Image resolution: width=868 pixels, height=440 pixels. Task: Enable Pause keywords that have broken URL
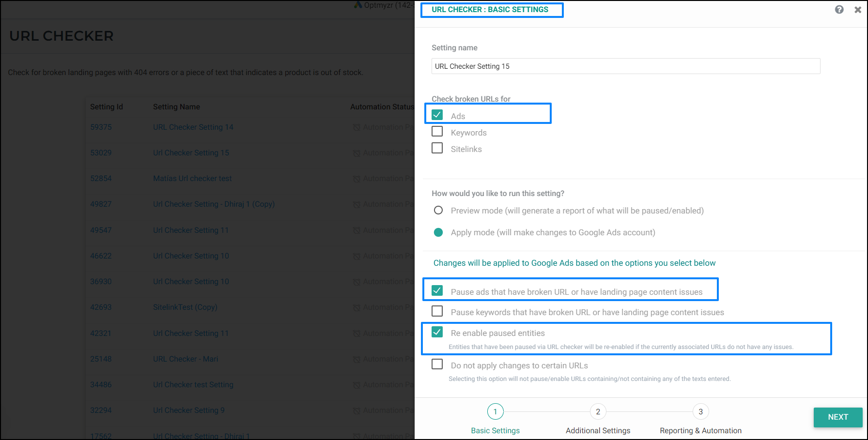coord(437,311)
